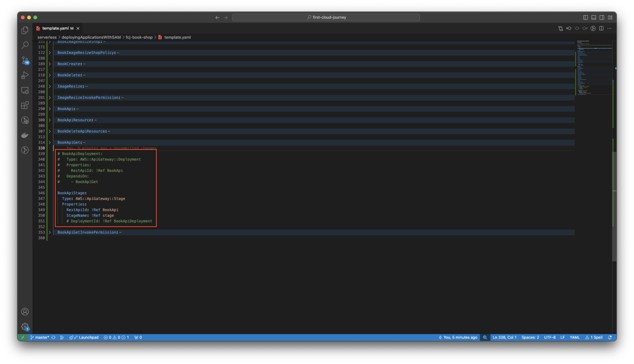Image resolution: width=634 pixels, height=364 pixels.
Task: Expand the ImageResize block
Action: click(50, 87)
